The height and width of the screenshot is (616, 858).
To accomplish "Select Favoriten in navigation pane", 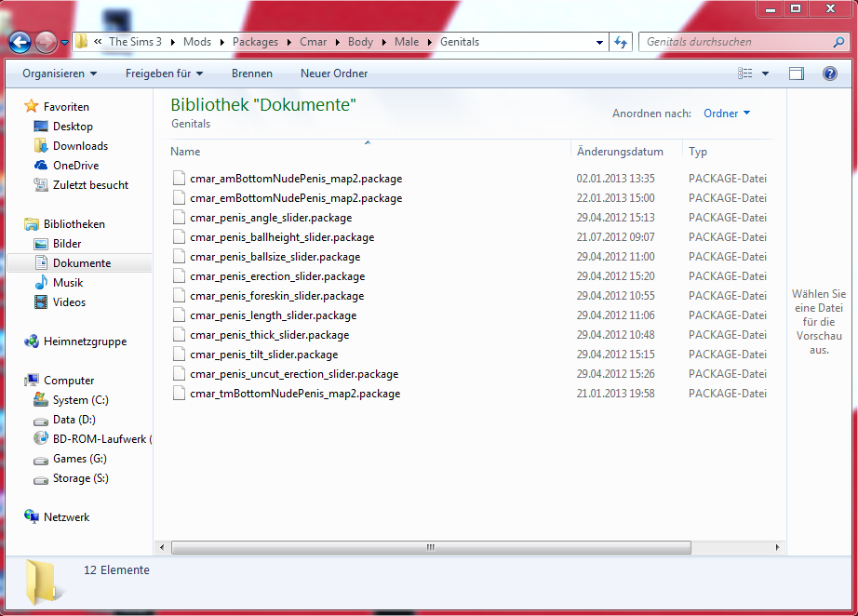I will [x=66, y=107].
